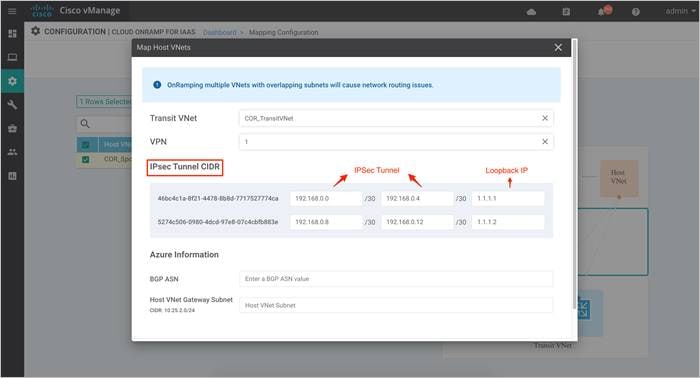Open the hamburger menu at top left

(x=12, y=11)
